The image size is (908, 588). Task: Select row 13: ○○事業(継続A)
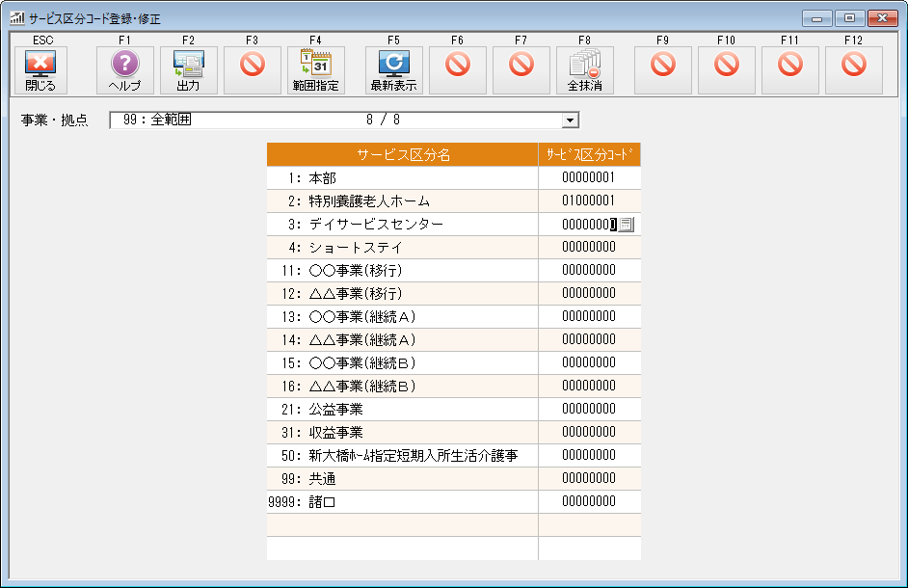[403, 317]
